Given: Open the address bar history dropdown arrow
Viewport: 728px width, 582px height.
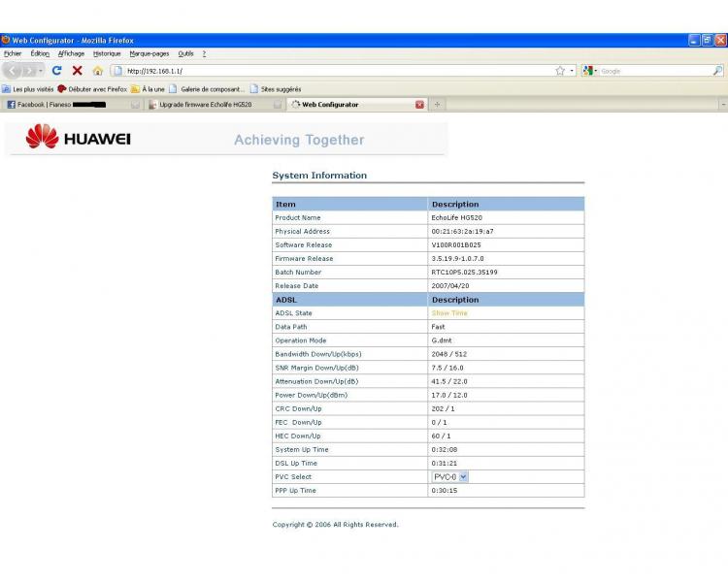Looking at the screenshot, I should tap(572, 71).
